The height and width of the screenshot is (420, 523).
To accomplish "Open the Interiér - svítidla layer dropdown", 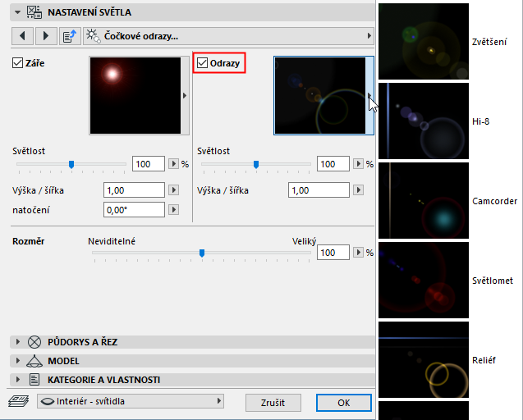I will pos(131,401).
